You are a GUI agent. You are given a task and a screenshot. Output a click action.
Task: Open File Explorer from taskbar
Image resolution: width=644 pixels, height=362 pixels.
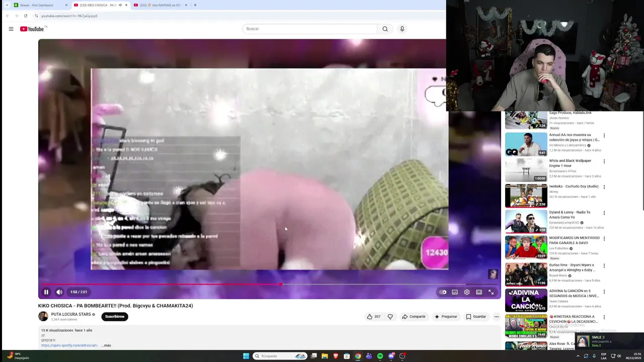tap(325, 356)
